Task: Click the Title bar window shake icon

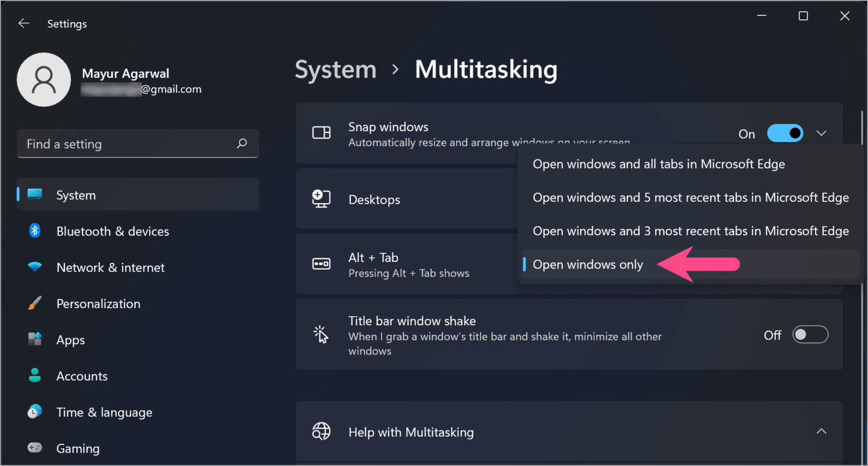Action: click(x=321, y=334)
